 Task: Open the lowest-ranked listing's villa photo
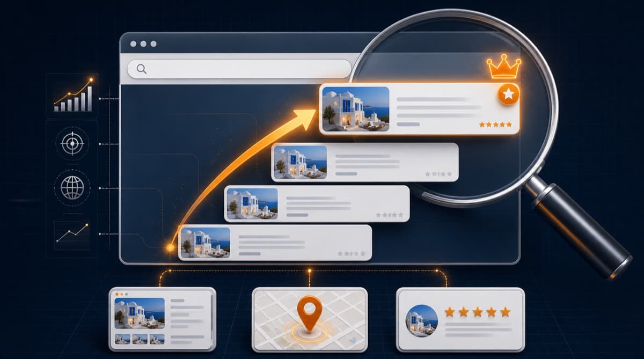click(205, 243)
